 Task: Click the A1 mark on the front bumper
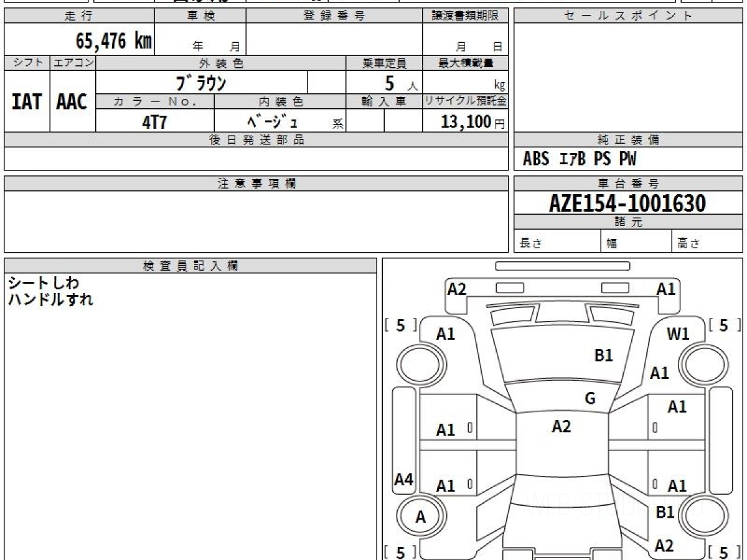click(666, 289)
